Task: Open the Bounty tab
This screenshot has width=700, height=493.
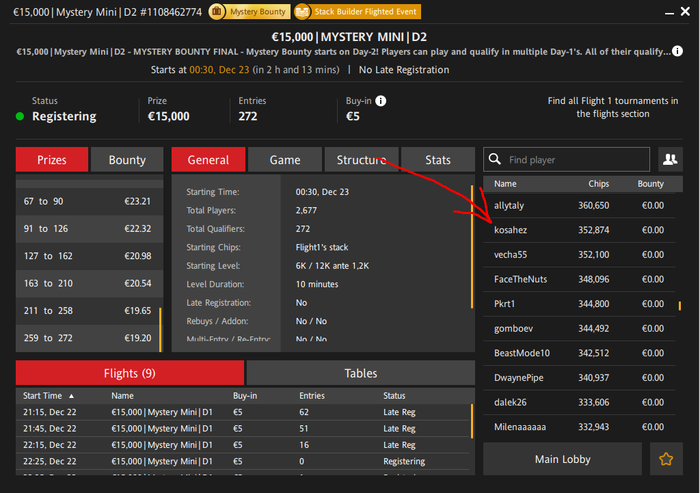Action: coord(127,160)
